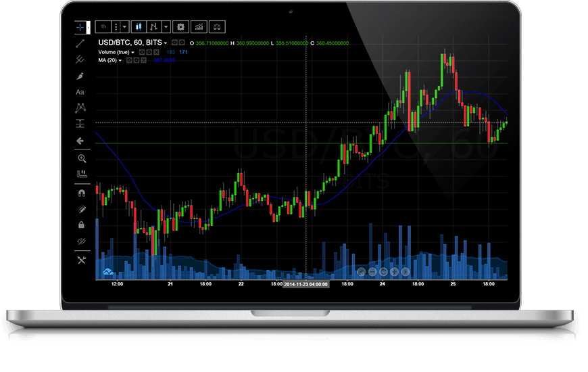Enable the magnet snap mode
Image resolution: width=588 pixels, height=372 pixels.
81,193
